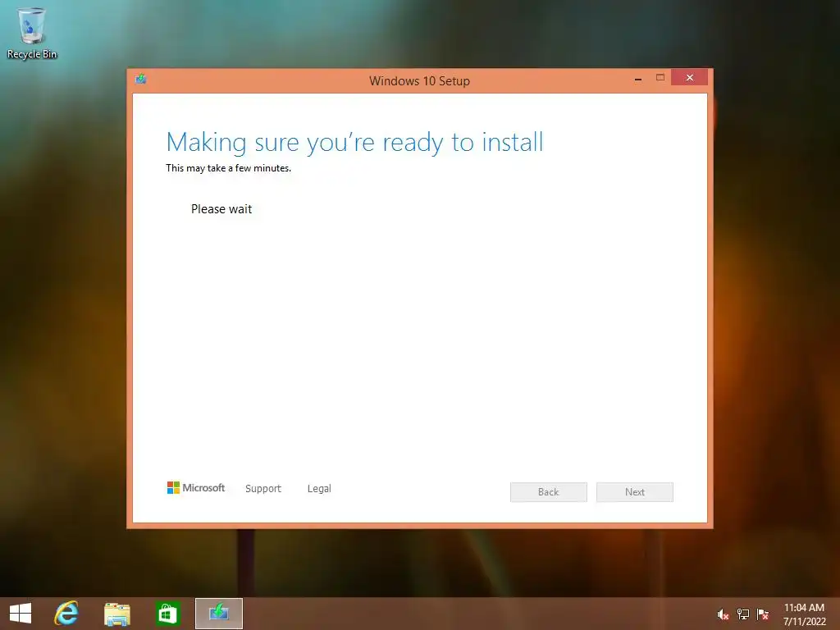Open the taskbar clock showing 11:04 AM
The width and height of the screenshot is (840, 630).
[x=804, y=614]
